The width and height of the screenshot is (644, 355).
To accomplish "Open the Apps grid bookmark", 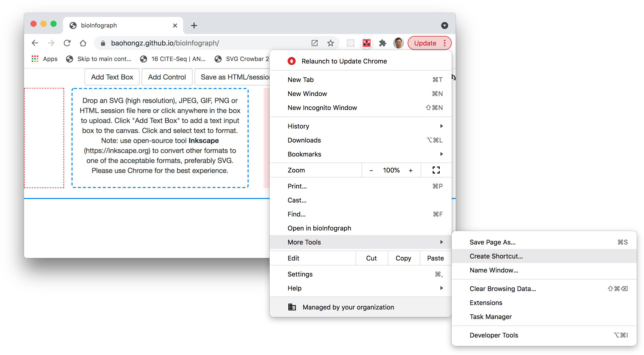I will point(45,59).
